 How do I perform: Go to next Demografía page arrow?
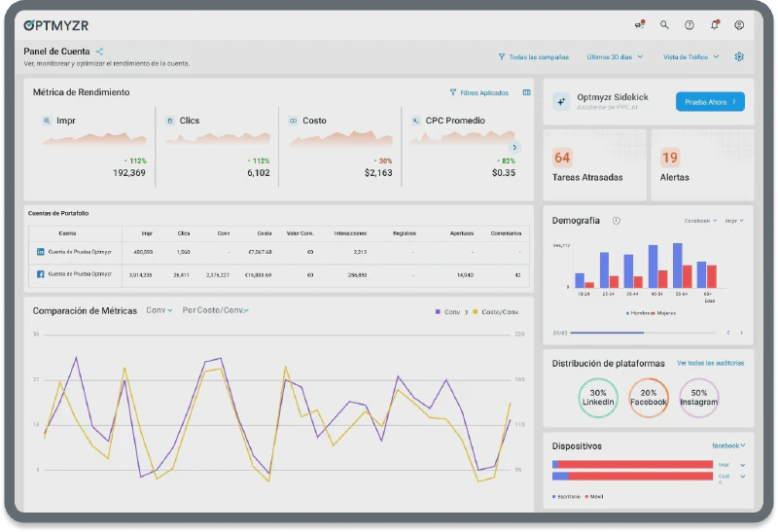pyautogui.click(x=740, y=333)
